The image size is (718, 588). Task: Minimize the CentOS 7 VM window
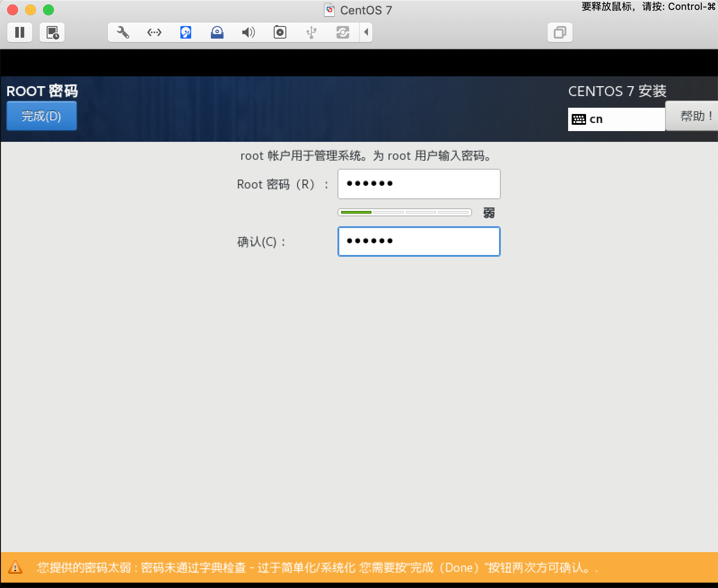(x=31, y=10)
